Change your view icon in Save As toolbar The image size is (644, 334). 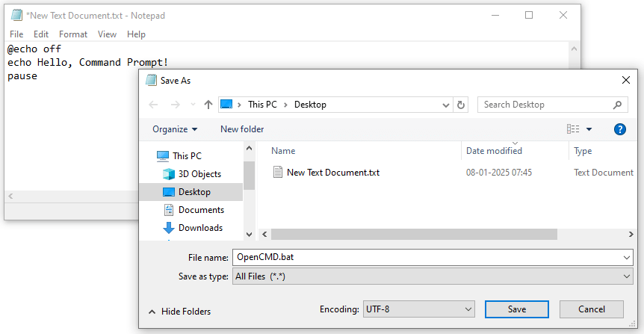pyautogui.click(x=573, y=129)
